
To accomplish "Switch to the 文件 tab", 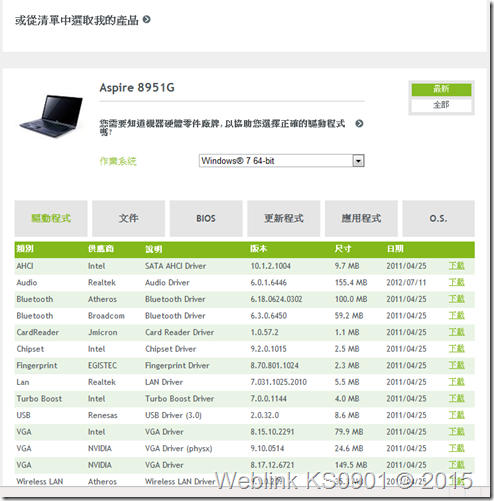I will [x=128, y=219].
